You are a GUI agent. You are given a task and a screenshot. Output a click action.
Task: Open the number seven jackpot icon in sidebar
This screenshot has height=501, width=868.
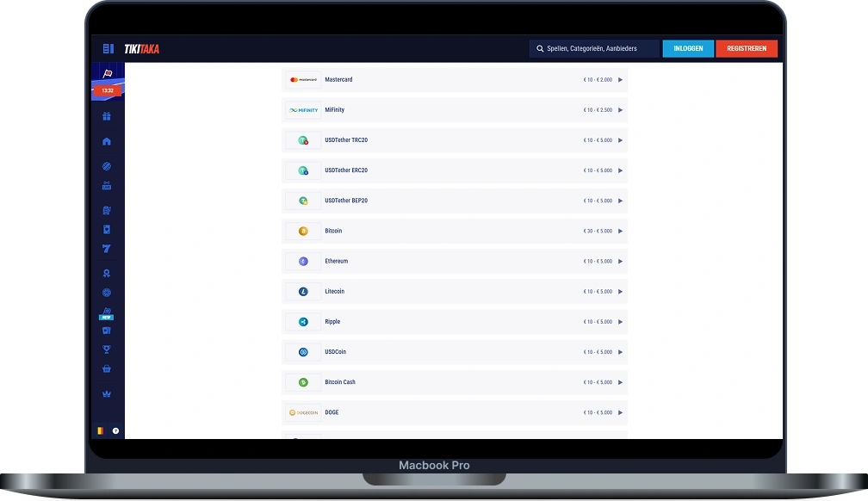tap(107, 249)
